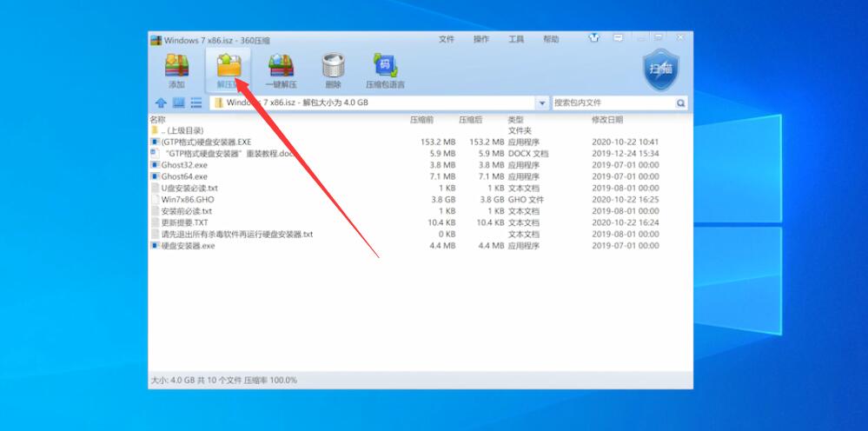Click the icon of 硬盘安装器.exe
The width and height of the screenshot is (868, 431).
tap(155, 246)
